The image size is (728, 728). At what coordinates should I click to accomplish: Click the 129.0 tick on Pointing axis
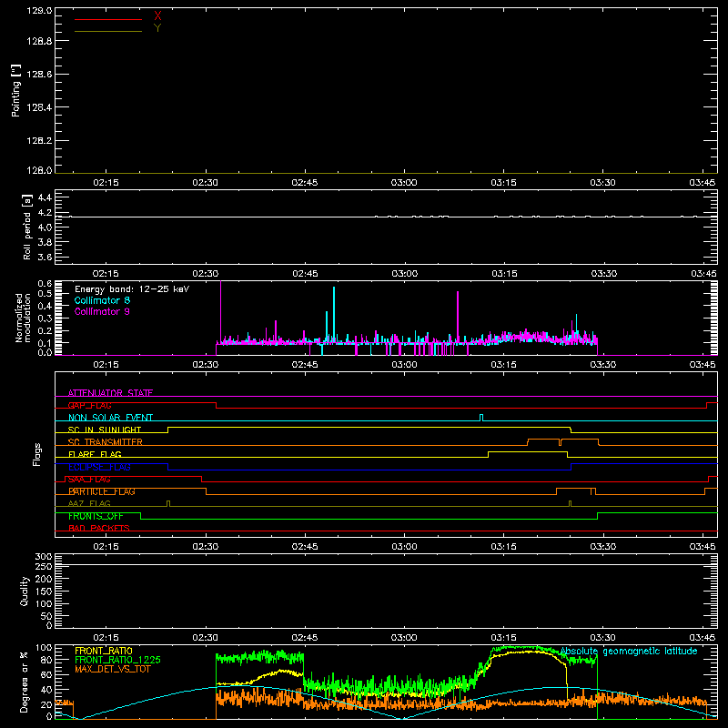point(39,11)
